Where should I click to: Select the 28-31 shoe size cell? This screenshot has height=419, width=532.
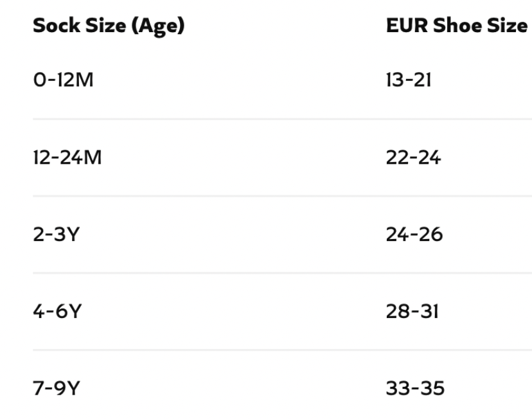pyautogui.click(x=412, y=311)
